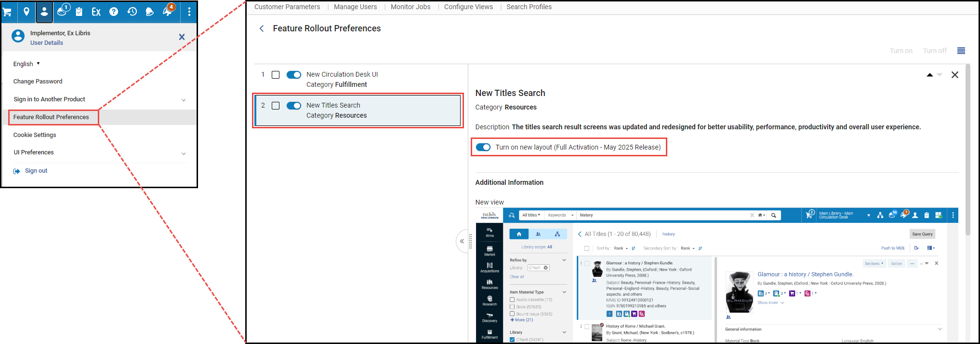
Task: Open the recent history clock icon
Action: pos(132,12)
